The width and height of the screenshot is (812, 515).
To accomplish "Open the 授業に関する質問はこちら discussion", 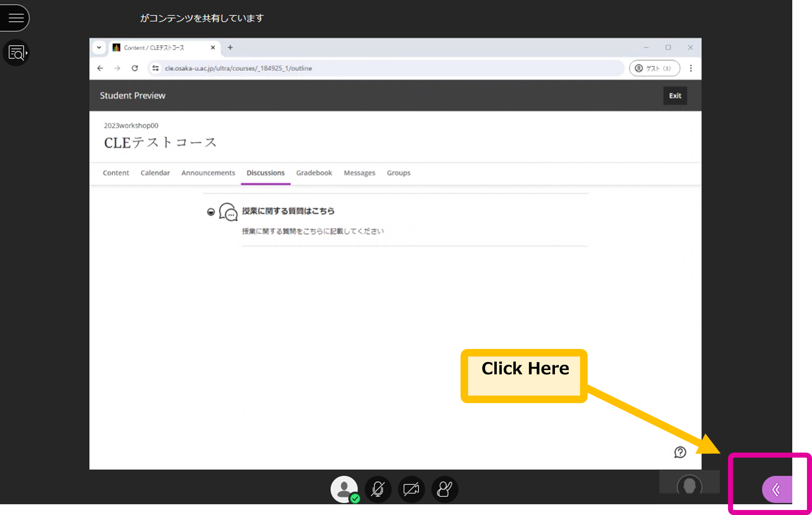I will point(288,211).
